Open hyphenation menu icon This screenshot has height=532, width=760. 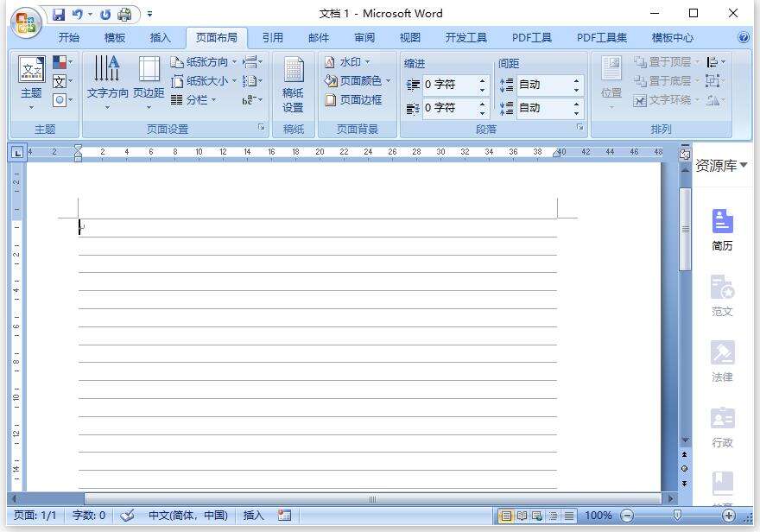252,100
